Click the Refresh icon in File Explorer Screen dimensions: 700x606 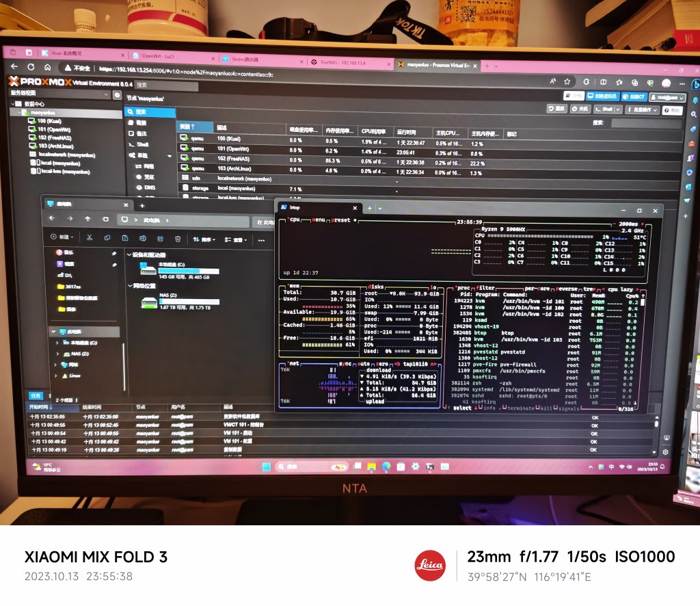pos(105,220)
